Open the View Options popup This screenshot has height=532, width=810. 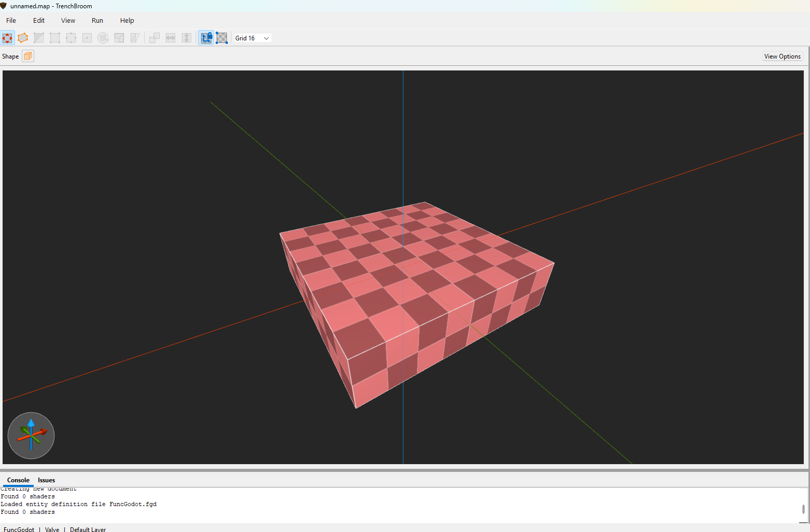click(x=782, y=56)
